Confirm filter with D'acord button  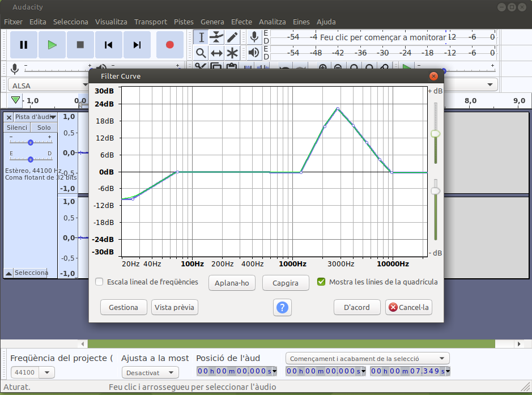click(357, 307)
